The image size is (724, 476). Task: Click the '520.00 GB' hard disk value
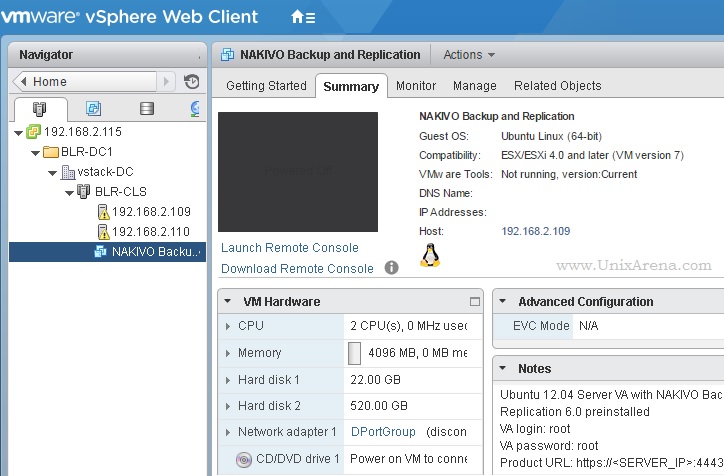(x=379, y=406)
